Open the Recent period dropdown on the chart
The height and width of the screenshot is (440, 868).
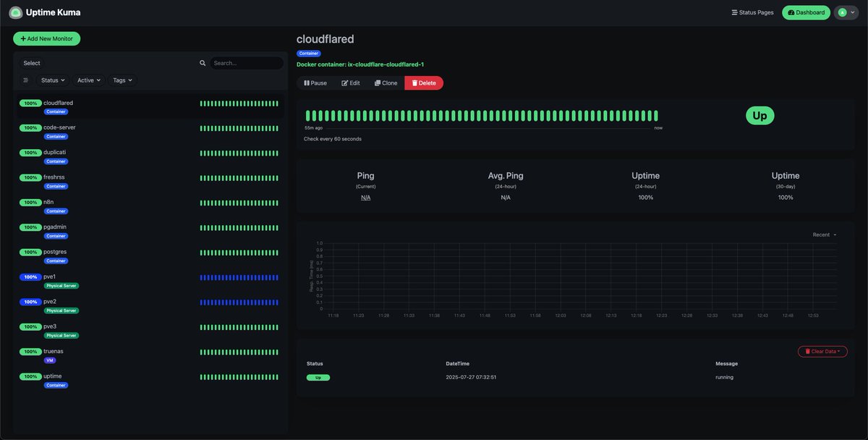click(823, 234)
